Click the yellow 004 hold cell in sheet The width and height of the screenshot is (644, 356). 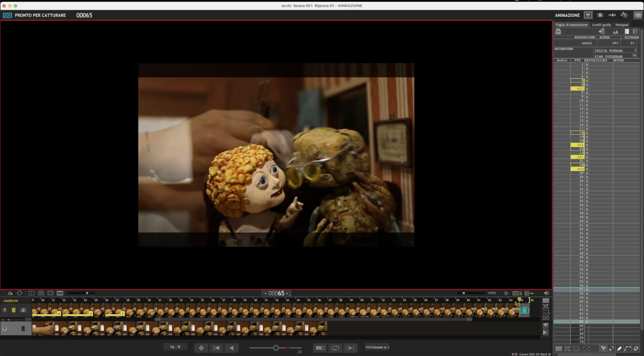point(577,145)
